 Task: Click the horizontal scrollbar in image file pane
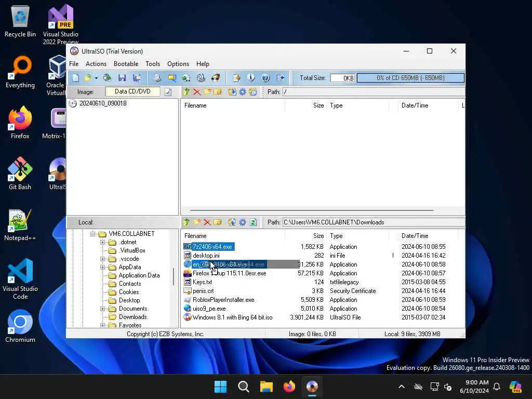(312, 210)
